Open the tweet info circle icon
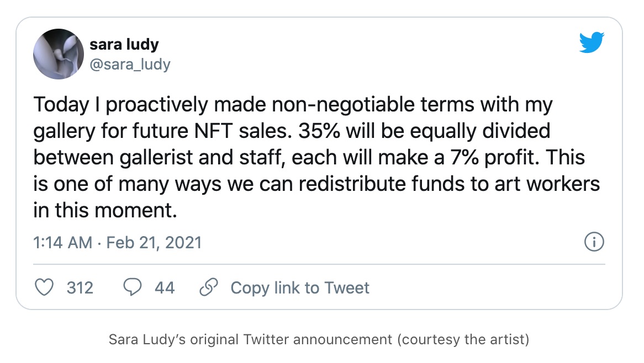Screen dimensions: 644x363 (594, 242)
